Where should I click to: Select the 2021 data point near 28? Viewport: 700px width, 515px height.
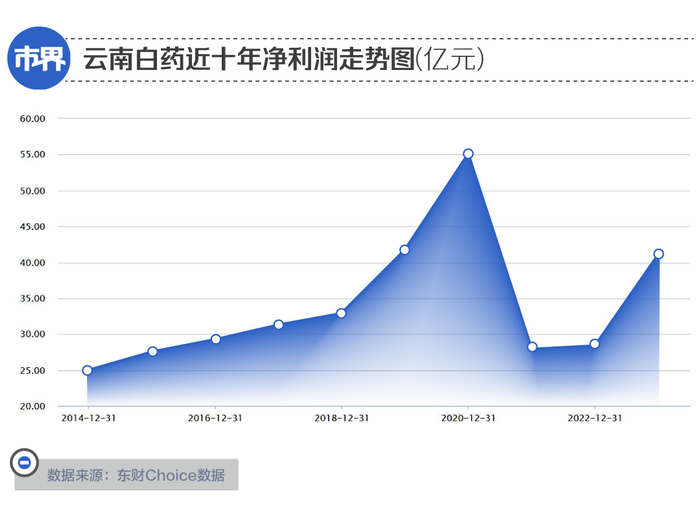tap(532, 347)
